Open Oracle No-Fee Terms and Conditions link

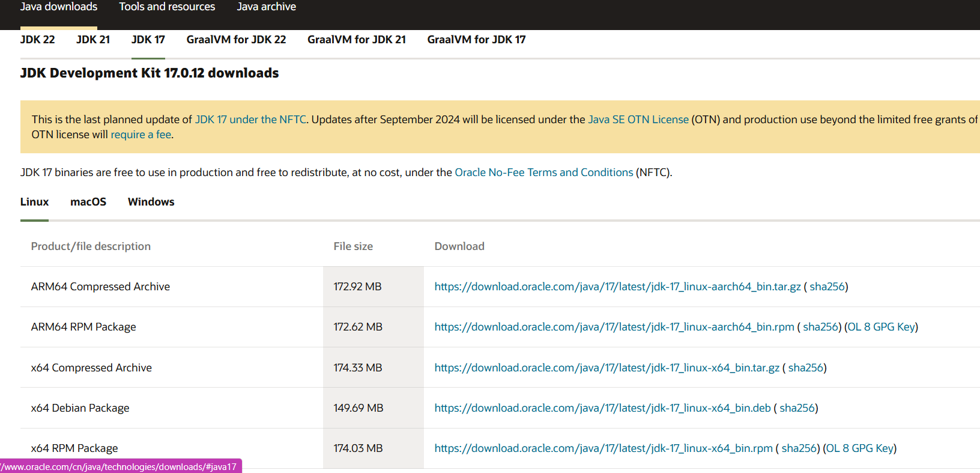544,172
